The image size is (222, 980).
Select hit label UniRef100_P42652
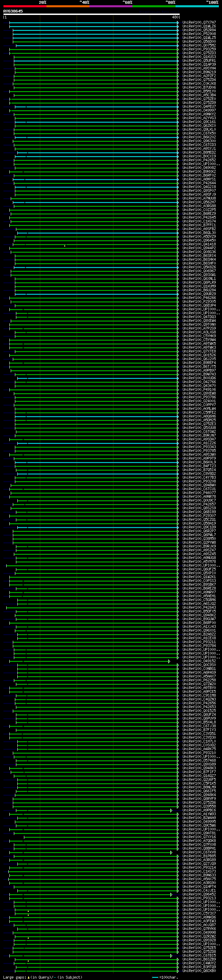coord(199,160)
